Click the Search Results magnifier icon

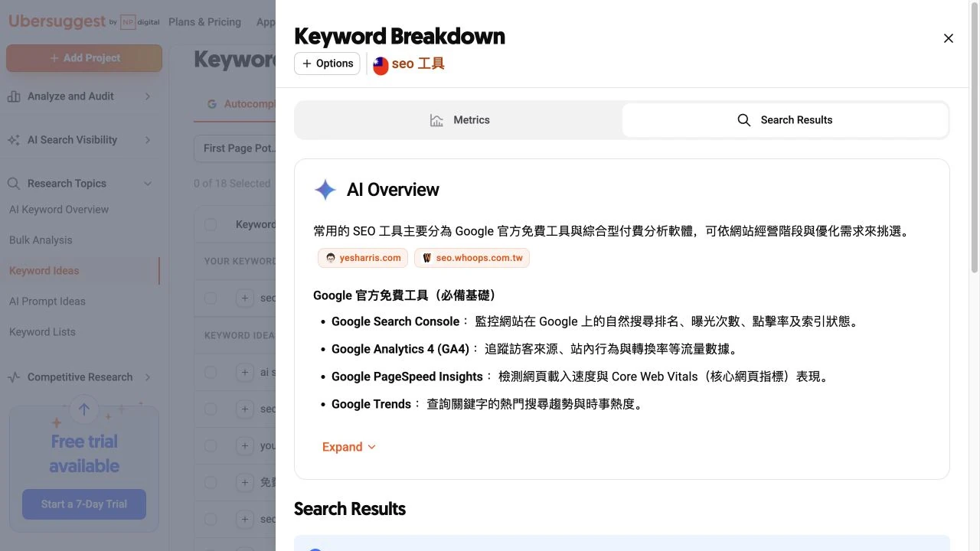[743, 120]
